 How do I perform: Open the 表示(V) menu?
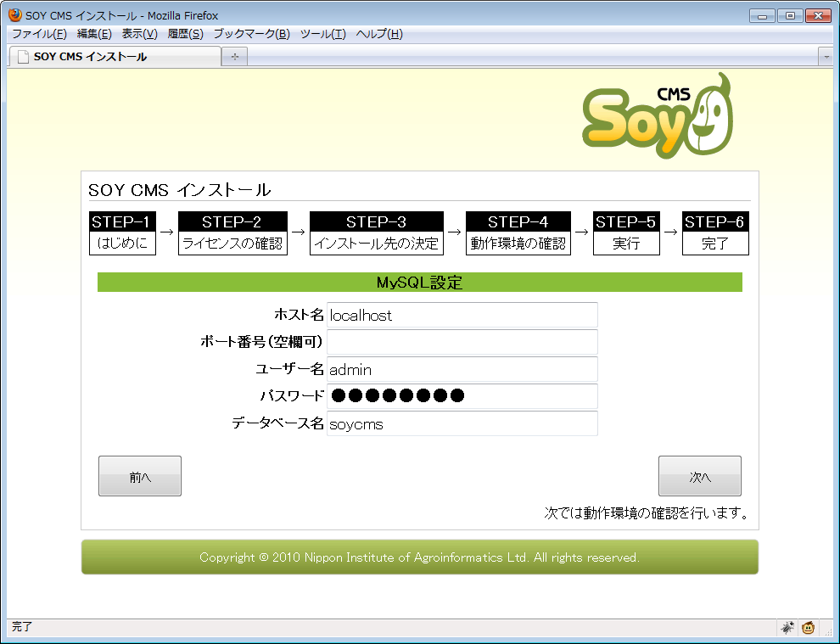(x=139, y=34)
